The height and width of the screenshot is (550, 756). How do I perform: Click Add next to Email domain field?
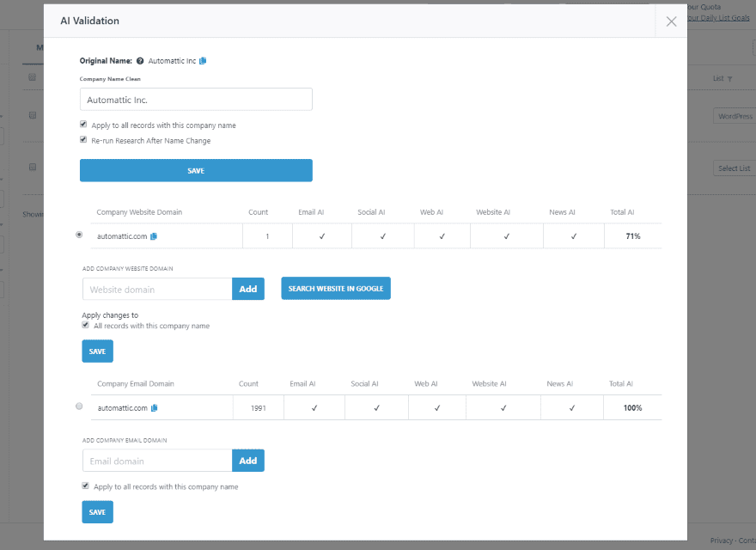[248, 461]
